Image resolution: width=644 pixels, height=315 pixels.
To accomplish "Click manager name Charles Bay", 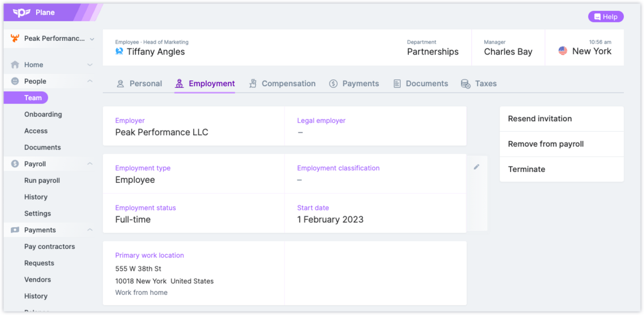I will click(x=508, y=52).
